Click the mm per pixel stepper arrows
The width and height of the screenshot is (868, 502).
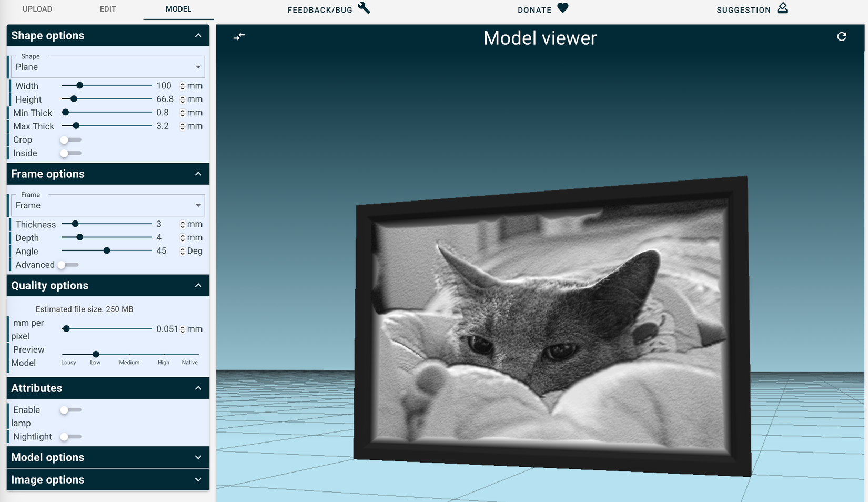click(x=183, y=329)
